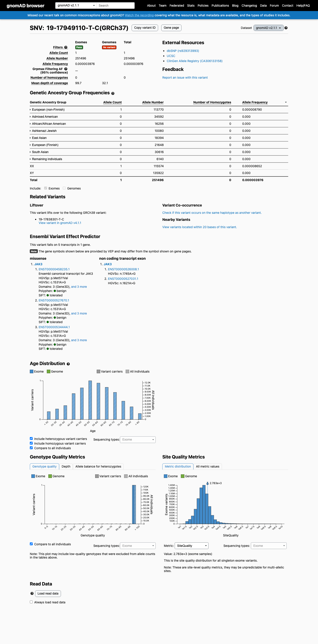Click the gnomAD browser logo
Image resolution: width=318 pixels, height=644 pixels.
(x=25, y=6)
